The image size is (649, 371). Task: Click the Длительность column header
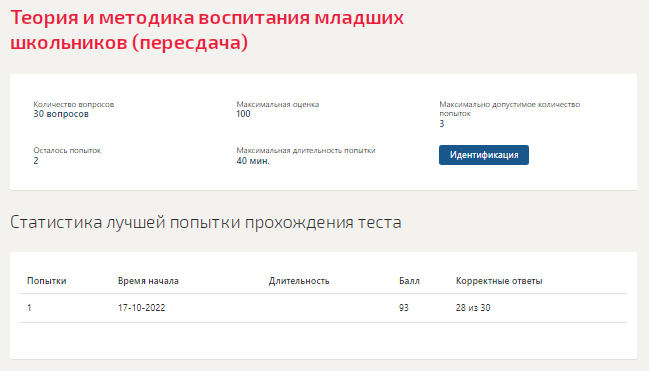(299, 281)
